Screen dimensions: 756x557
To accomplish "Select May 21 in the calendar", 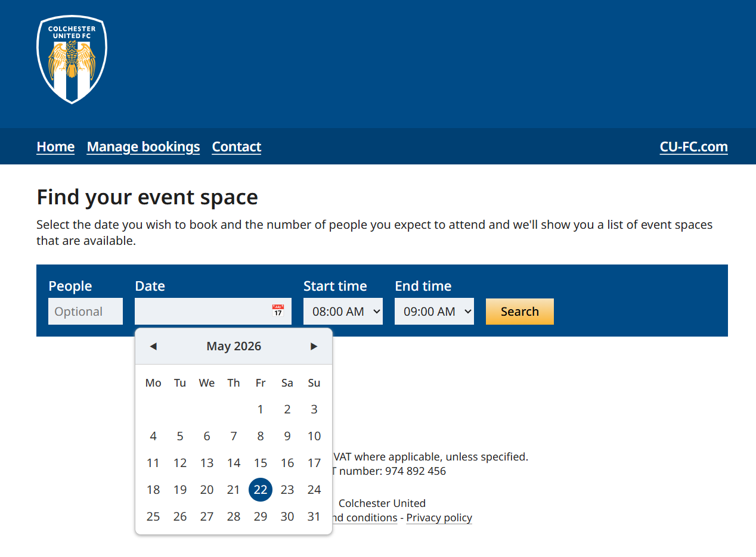I will [234, 490].
